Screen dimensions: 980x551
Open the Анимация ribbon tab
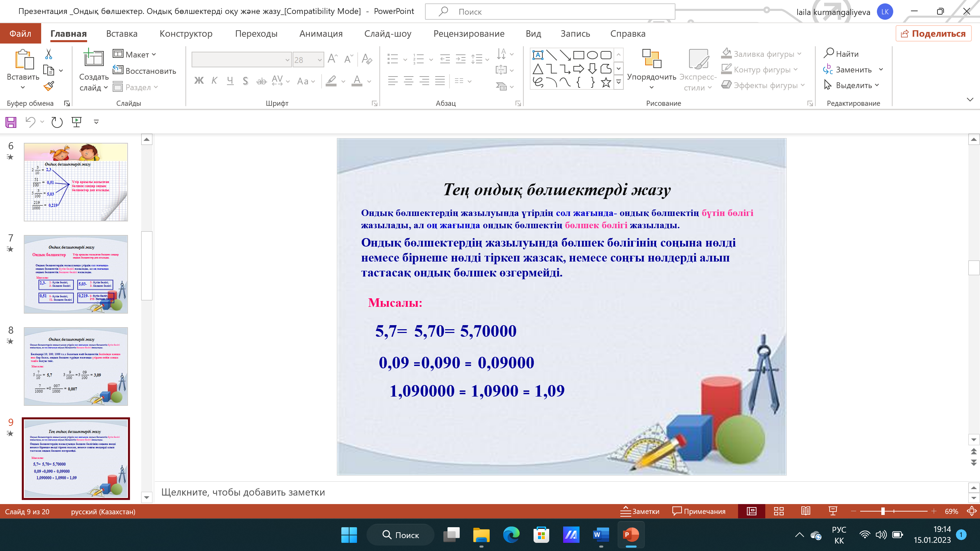[321, 33]
